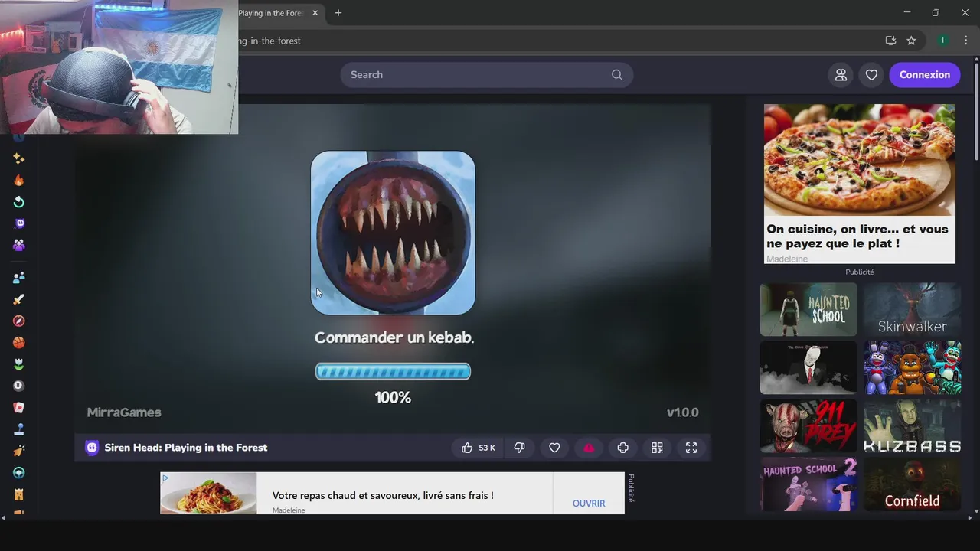Open a new browser tab
Screen dimensions: 980x551
point(338,13)
